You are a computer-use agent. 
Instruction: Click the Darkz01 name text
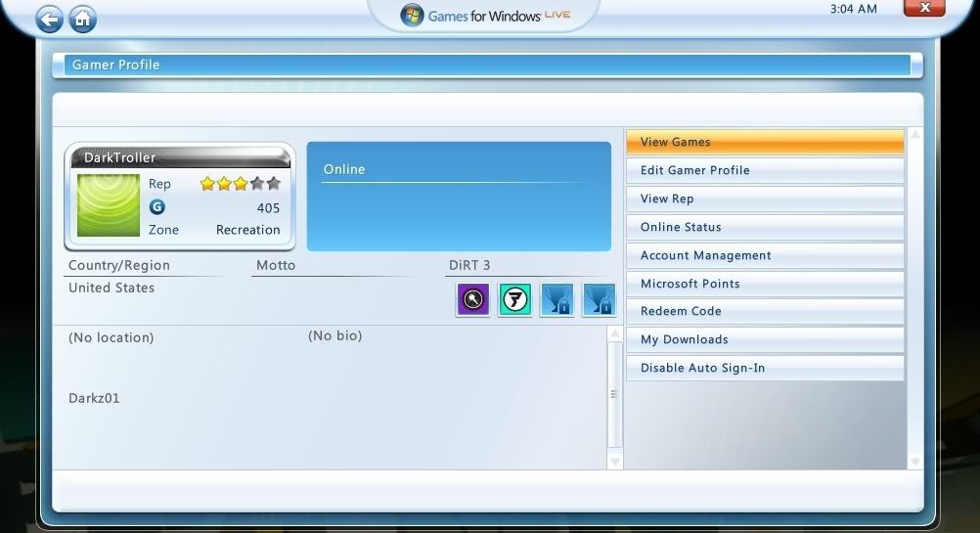click(x=94, y=398)
